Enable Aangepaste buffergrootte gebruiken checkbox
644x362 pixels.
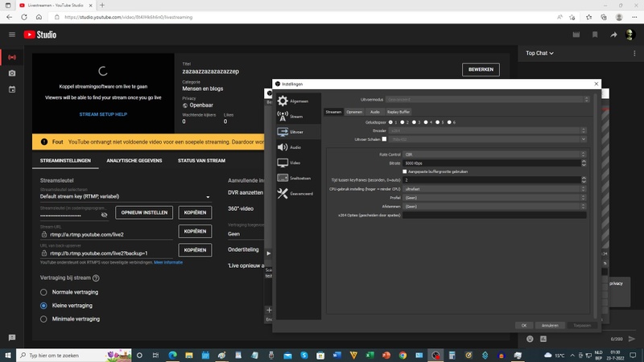405,171
